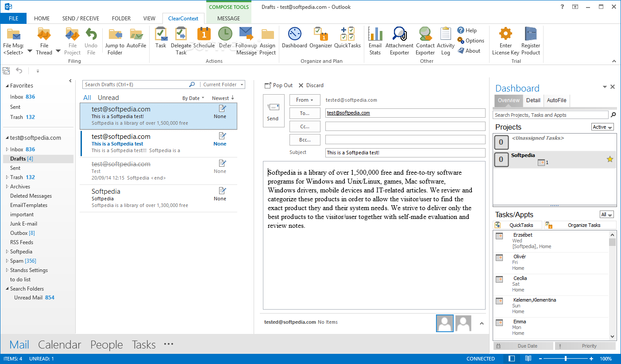Open the Current Folder search scope dropdown
The height and width of the screenshot is (364, 621).
pos(223,84)
